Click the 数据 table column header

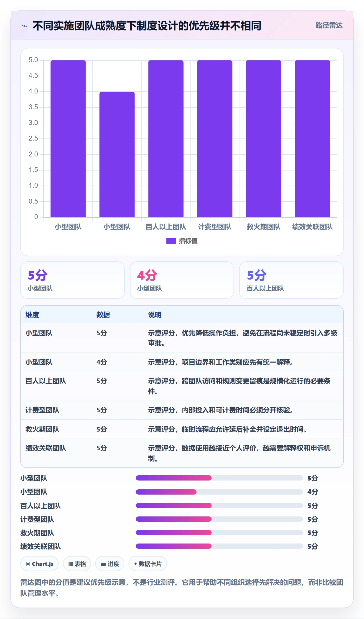click(x=103, y=315)
